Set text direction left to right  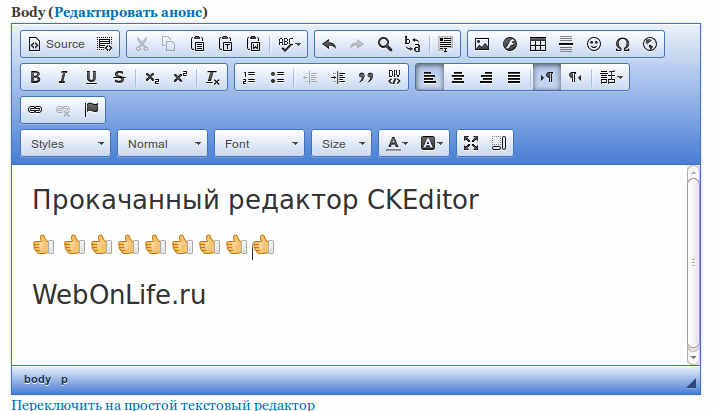coord(547,77)
